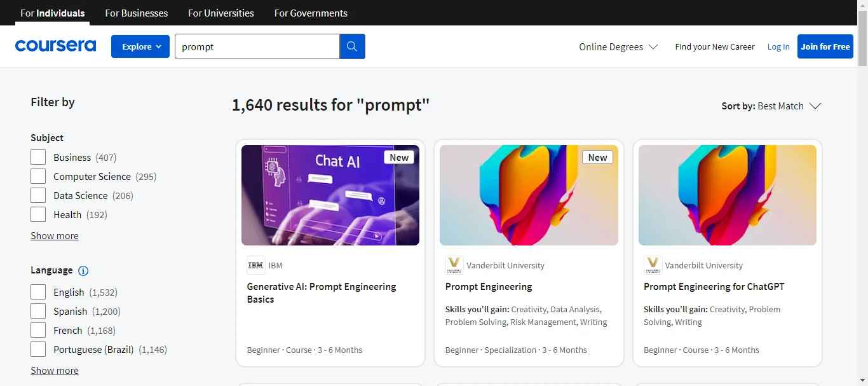868x386 pixels.
Task: Click the Vanderbilt logo on Prompt Engineering for ChatGPT
Action: pos(653,265)
